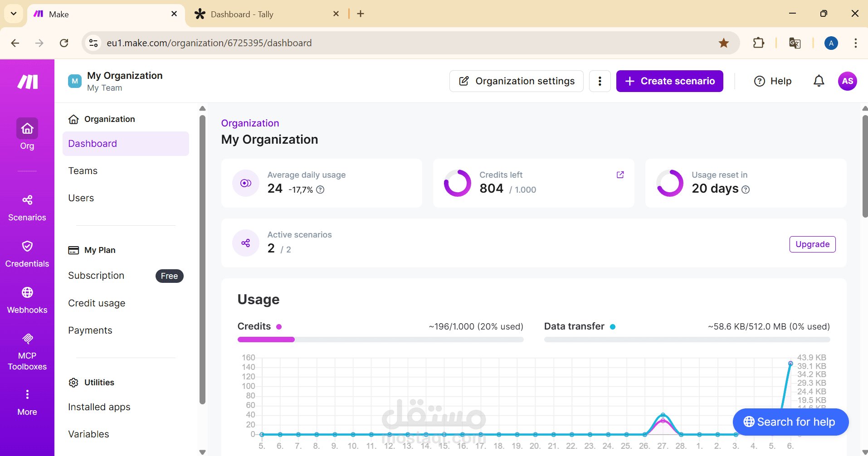Viewport: 868px width, 456px height.
Task: Open the Help menu
Action: (x=773, y=81)
